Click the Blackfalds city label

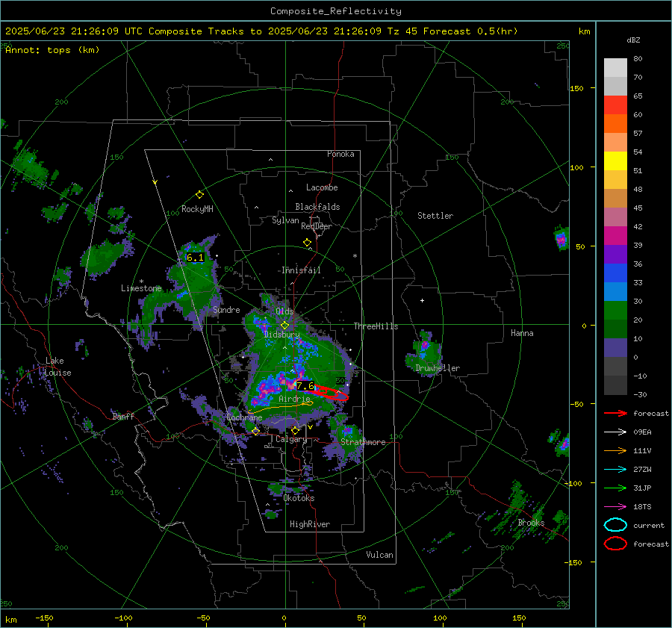pos(317,207)
